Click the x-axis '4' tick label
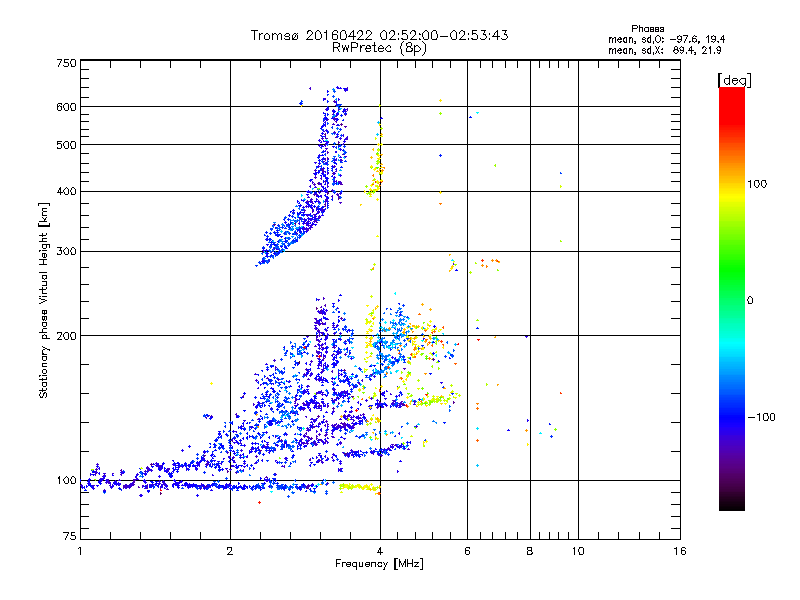Viewport: 800px width, 600px height. [380, 551]
